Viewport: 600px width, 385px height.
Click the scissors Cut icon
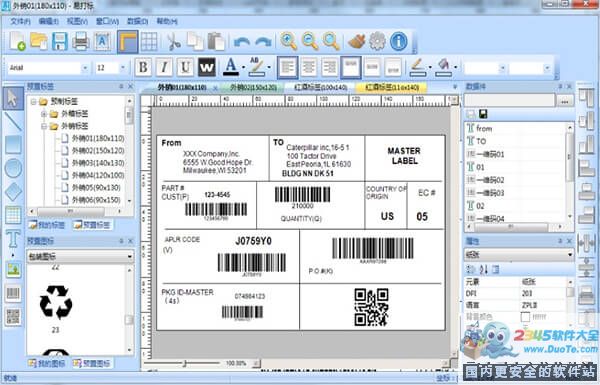[x=174, y=41]
